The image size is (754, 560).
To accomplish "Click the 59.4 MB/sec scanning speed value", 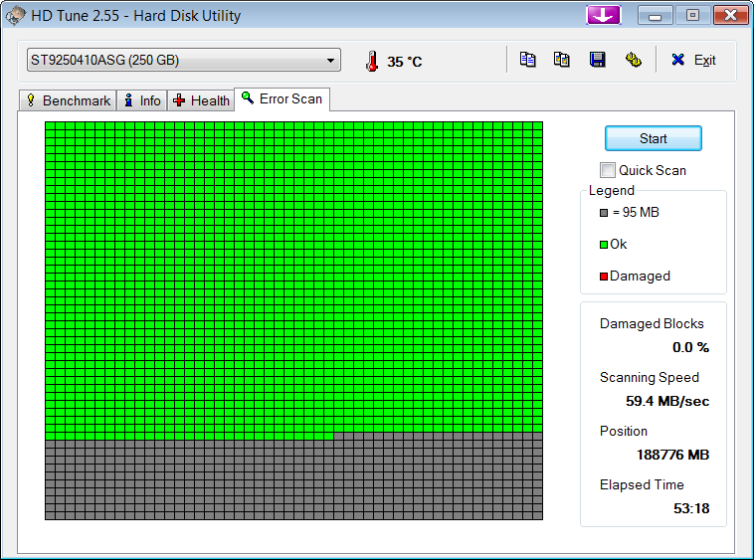I will click(x=667, y=401).
